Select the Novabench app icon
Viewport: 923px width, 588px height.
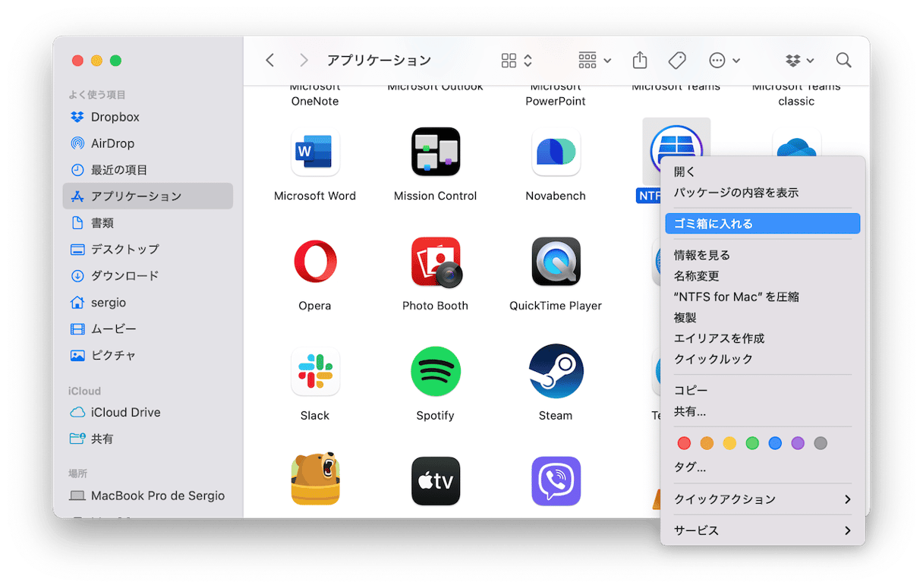[556, 152]
